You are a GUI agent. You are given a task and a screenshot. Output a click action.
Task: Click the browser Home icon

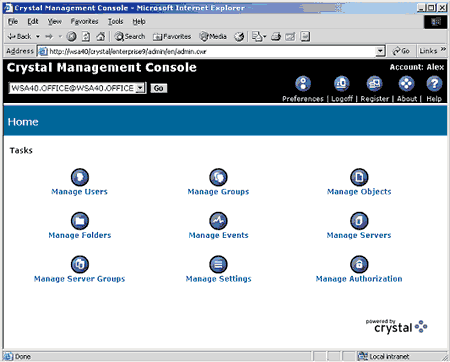tap(100, 36)
